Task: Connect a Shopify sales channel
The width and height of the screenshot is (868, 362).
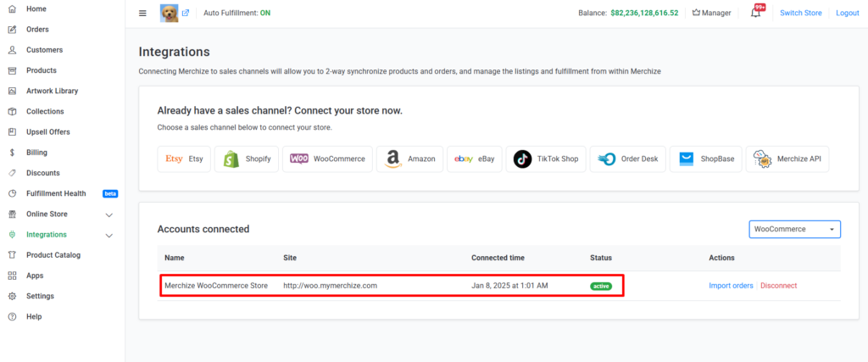Action: [247, 159]
